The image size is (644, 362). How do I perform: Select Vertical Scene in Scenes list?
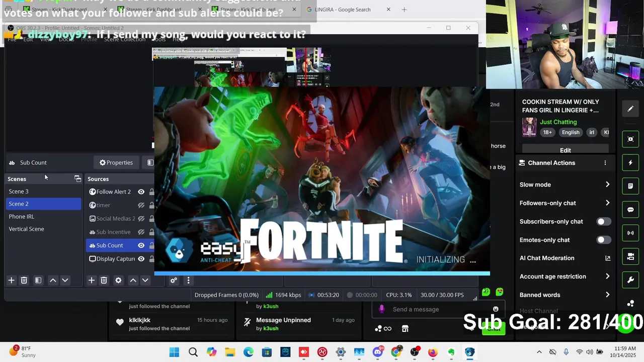click(x=43, y=229)
